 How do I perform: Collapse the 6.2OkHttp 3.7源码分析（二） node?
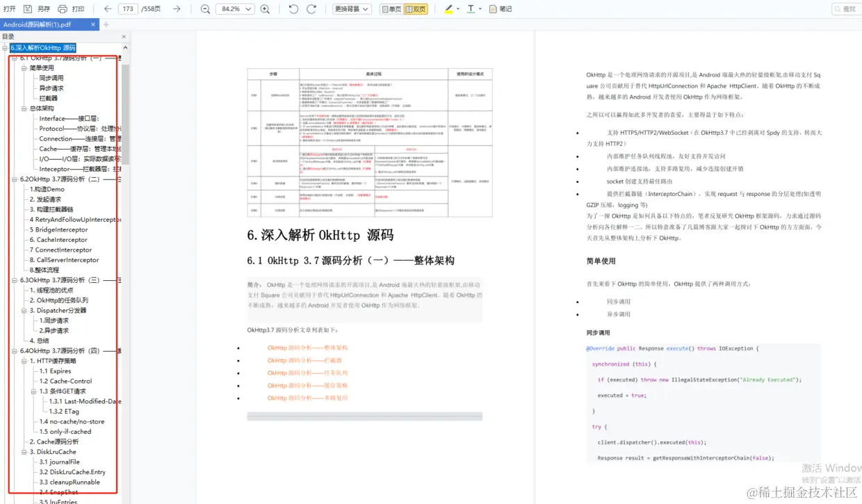point(15,179)
